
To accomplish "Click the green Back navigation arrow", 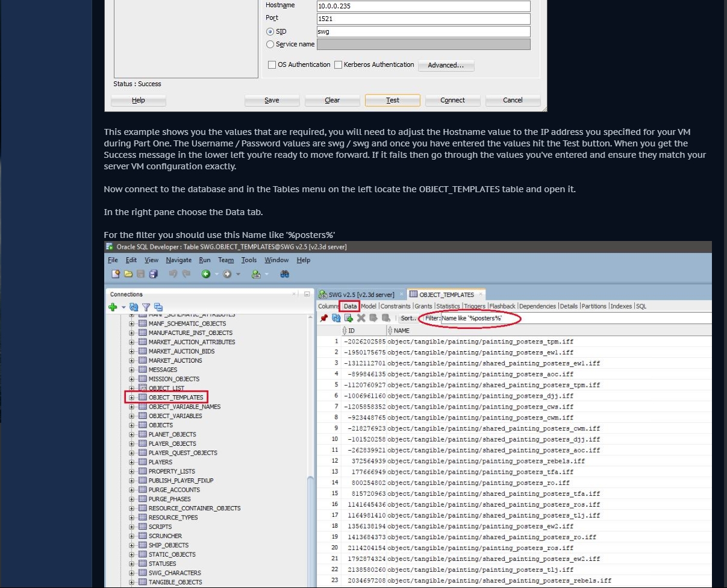I will pyautogui.click(x=206, y=274).
